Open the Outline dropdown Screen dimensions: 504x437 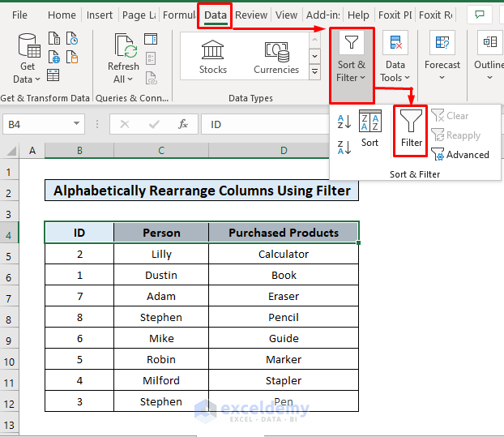click(x=489, y=57)
